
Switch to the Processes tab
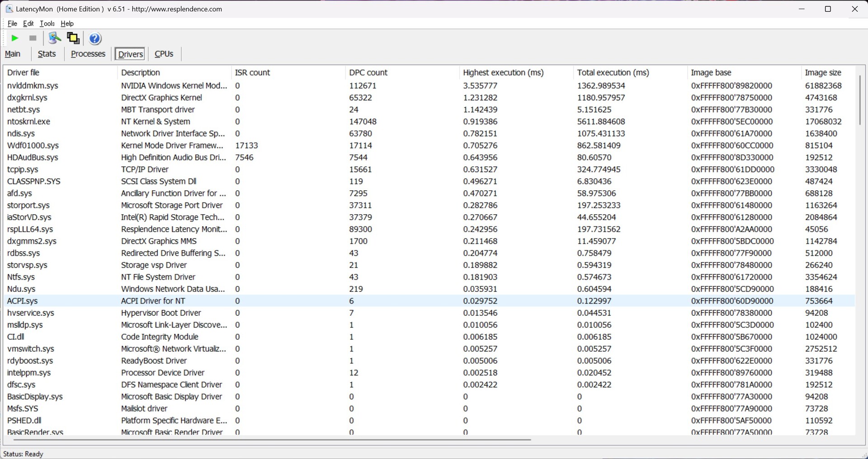pyautogui.click(x=88, y=54)
